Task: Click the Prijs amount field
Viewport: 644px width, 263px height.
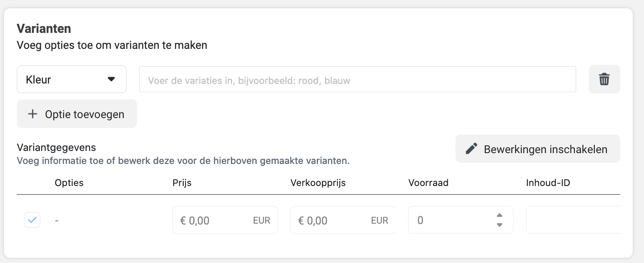Action: click(225, 220)
